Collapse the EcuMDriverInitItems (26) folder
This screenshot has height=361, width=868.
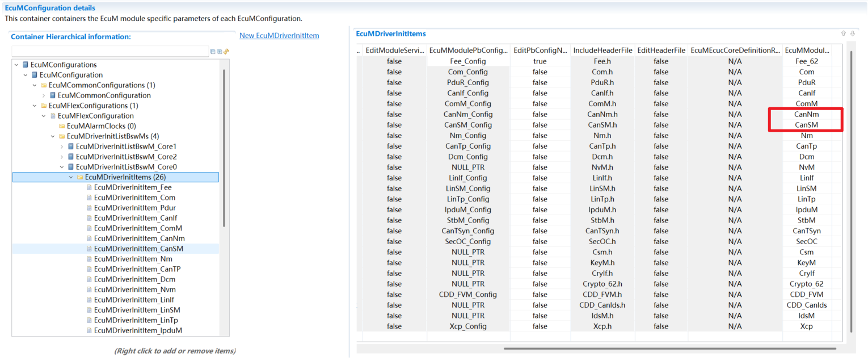click(x=71, y=177)
